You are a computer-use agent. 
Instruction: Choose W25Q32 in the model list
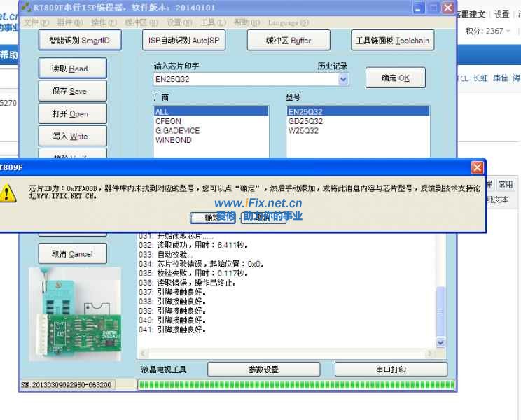pyautogui.click(x=303, y=131)
